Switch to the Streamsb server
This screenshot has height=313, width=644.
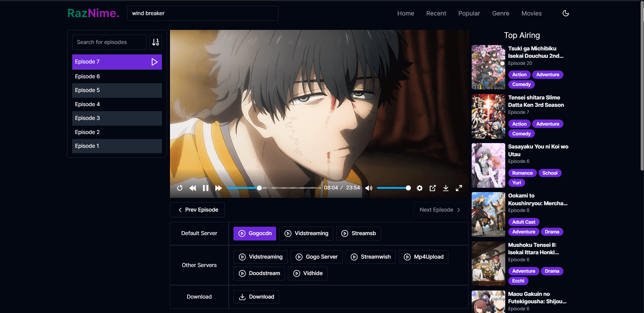click(x=358, y=233)
